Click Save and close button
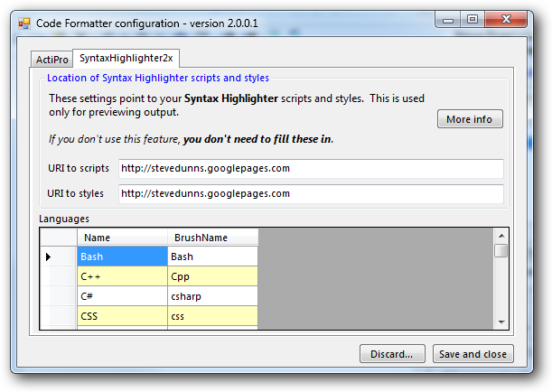 472,354
